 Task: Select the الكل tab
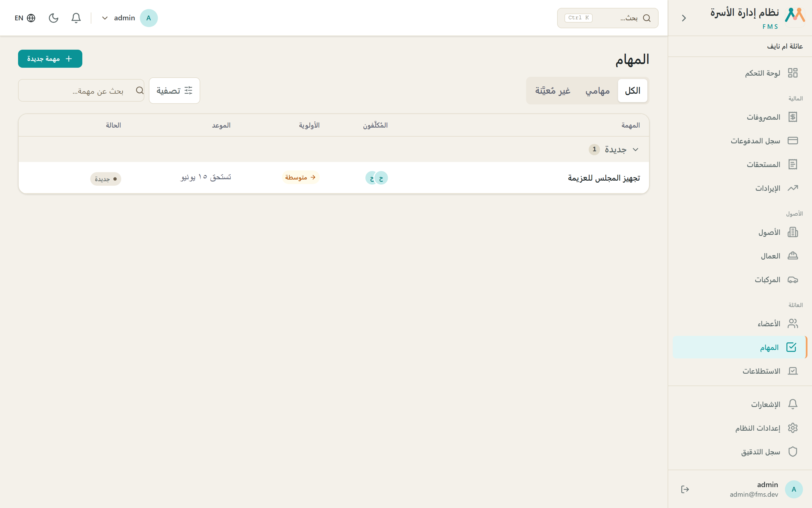pyautogui.click(x=632, y=90)
